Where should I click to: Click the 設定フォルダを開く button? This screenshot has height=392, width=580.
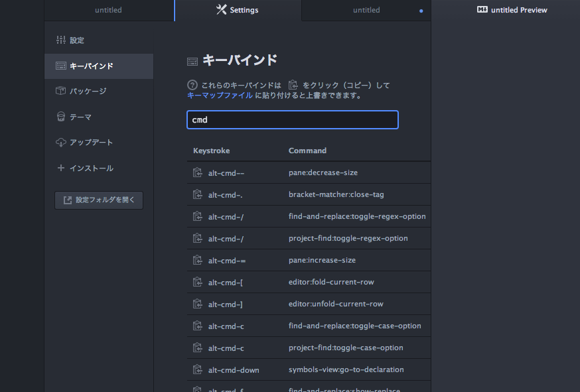click(98, 200)
